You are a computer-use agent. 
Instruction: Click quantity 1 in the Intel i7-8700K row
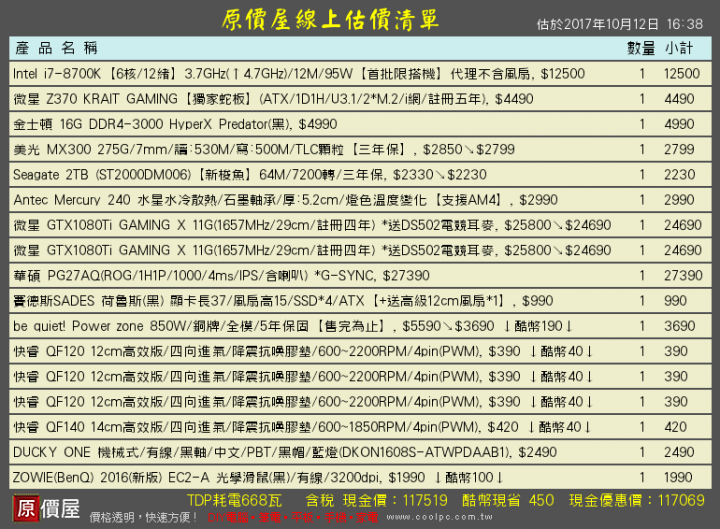click(642, 73)
